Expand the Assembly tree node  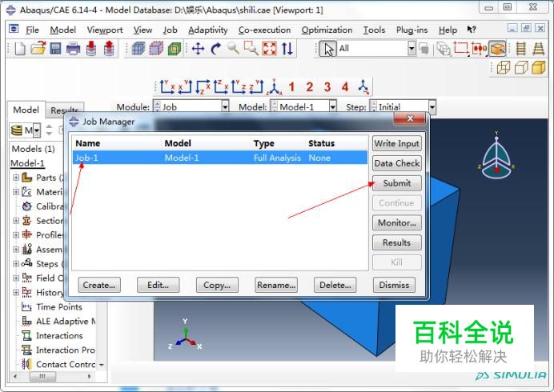point(16,250)
